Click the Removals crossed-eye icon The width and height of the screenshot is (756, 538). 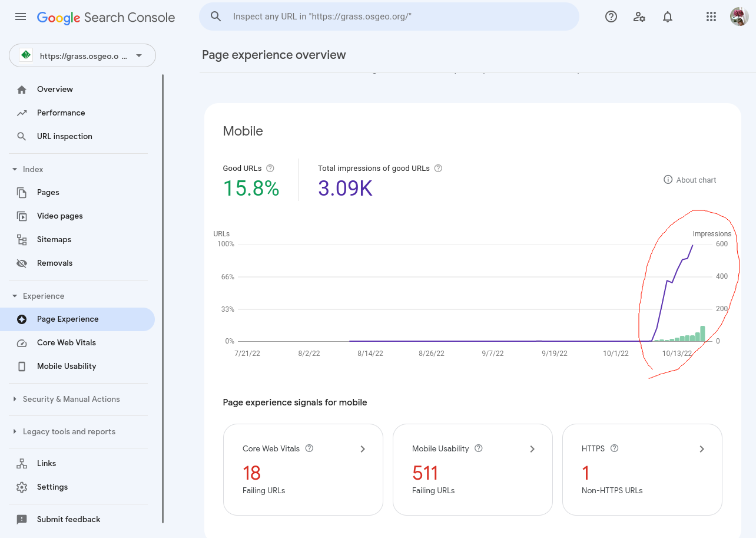click(22, 263)
